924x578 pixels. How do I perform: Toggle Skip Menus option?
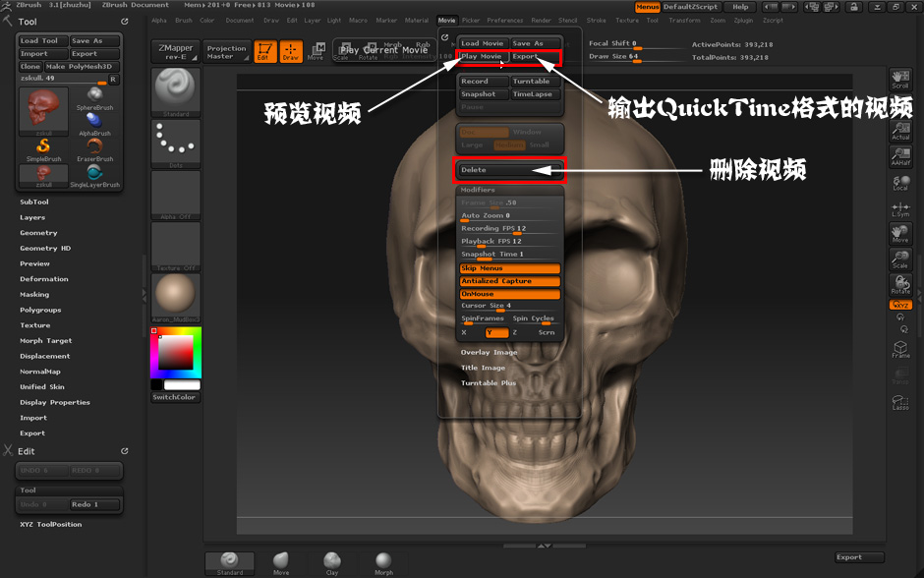509,268
